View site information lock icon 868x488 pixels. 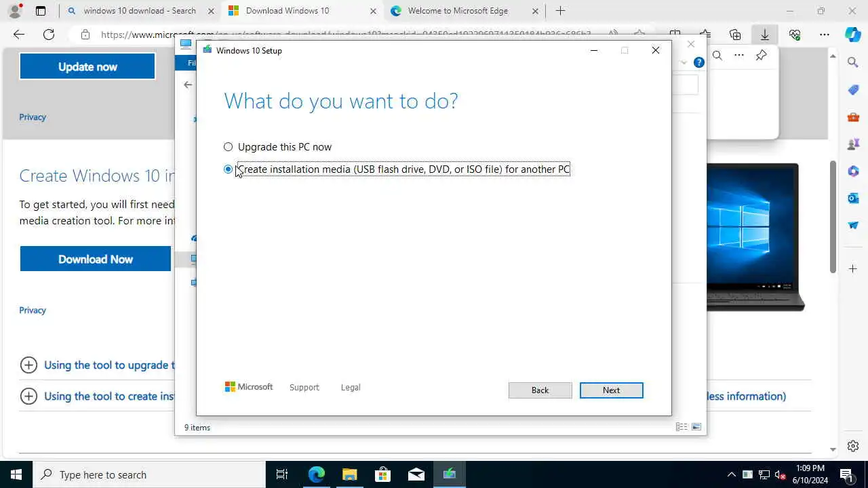[85, 35]
